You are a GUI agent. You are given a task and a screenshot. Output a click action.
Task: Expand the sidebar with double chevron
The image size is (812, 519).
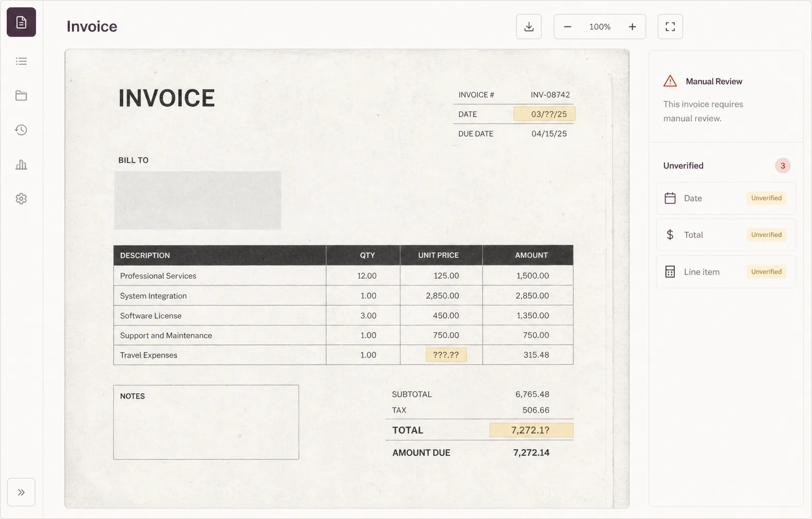point(21,492)
